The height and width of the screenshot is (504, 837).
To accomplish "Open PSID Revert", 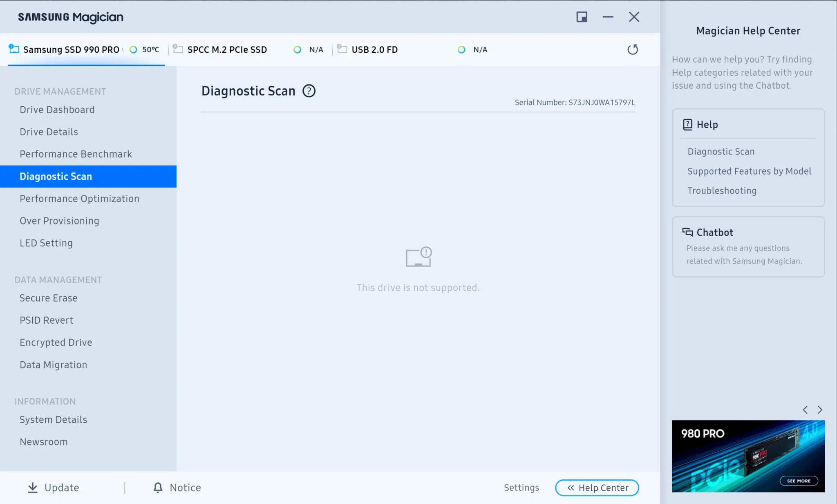I will (88, 320).
